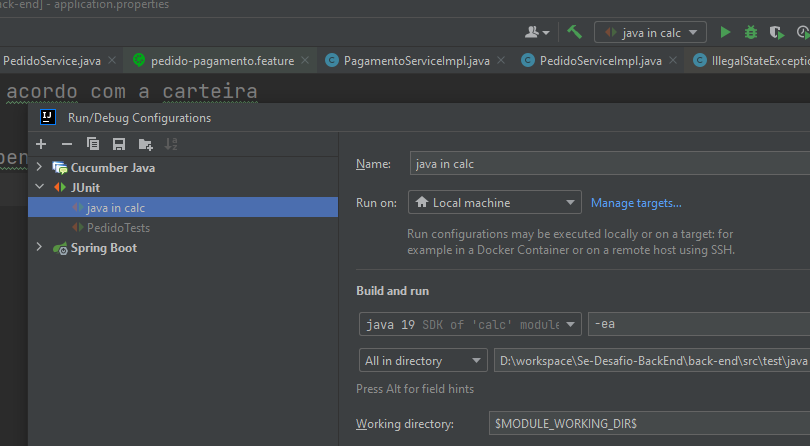Click the Run/Debug Configurations dialog title
Screen dimensions: 810x446
click(x=139, y=118)
